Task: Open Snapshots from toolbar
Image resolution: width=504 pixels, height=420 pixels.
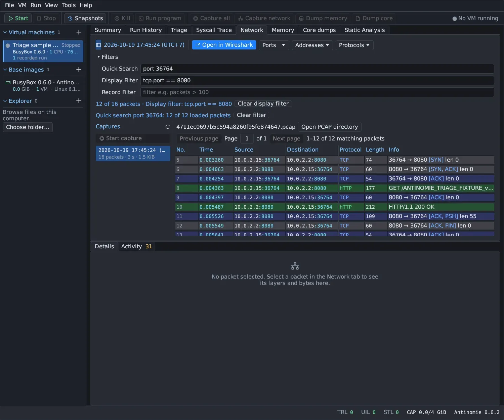Action: click(x=85, y=18)
